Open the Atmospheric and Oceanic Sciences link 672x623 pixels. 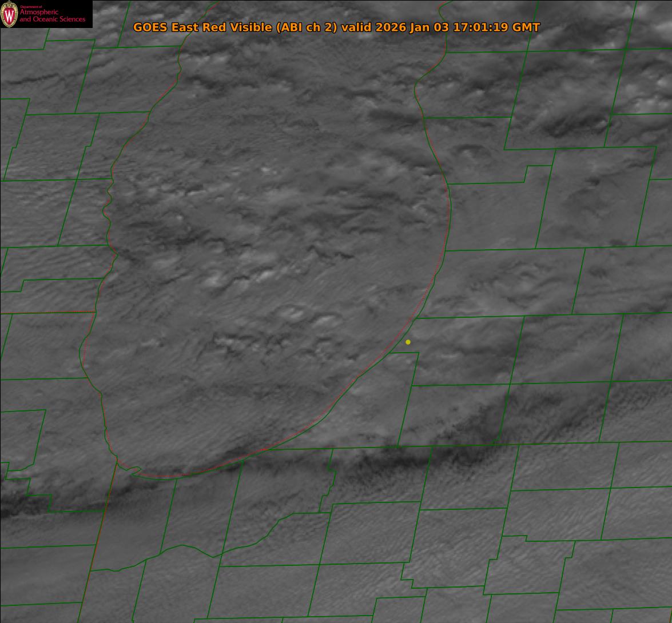(52, 15)
